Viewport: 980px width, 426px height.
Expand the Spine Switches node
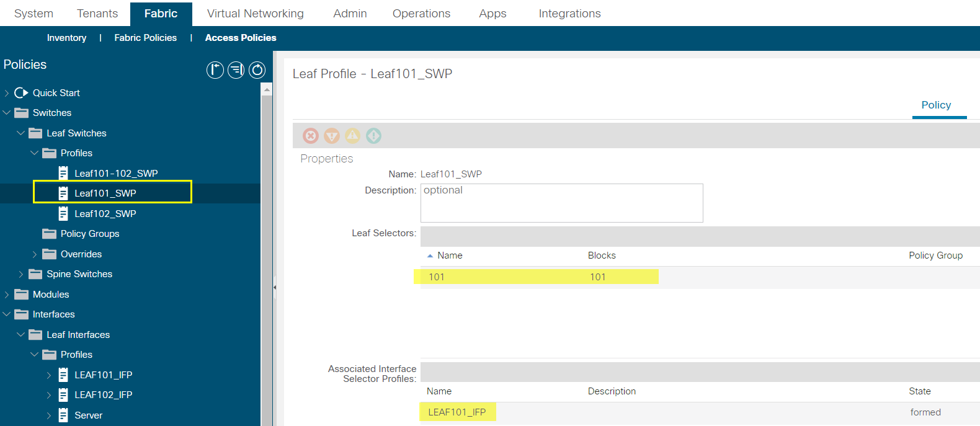[20, 274]
